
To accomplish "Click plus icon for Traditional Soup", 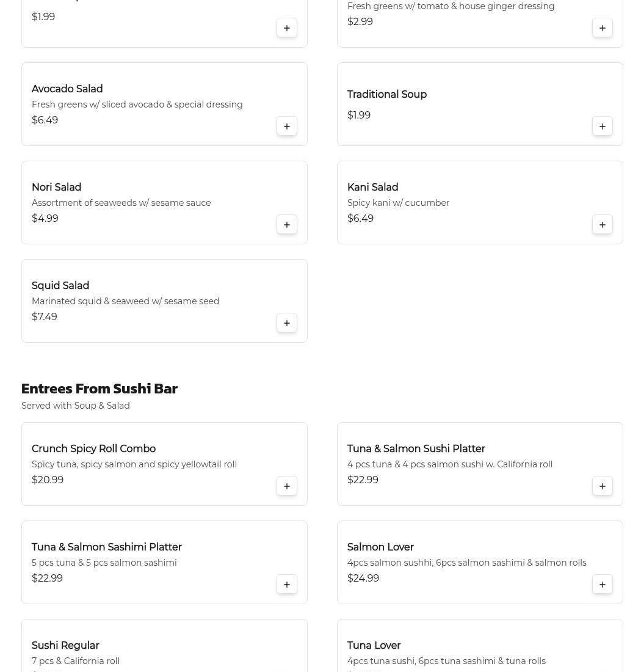I will coord(603,126).
